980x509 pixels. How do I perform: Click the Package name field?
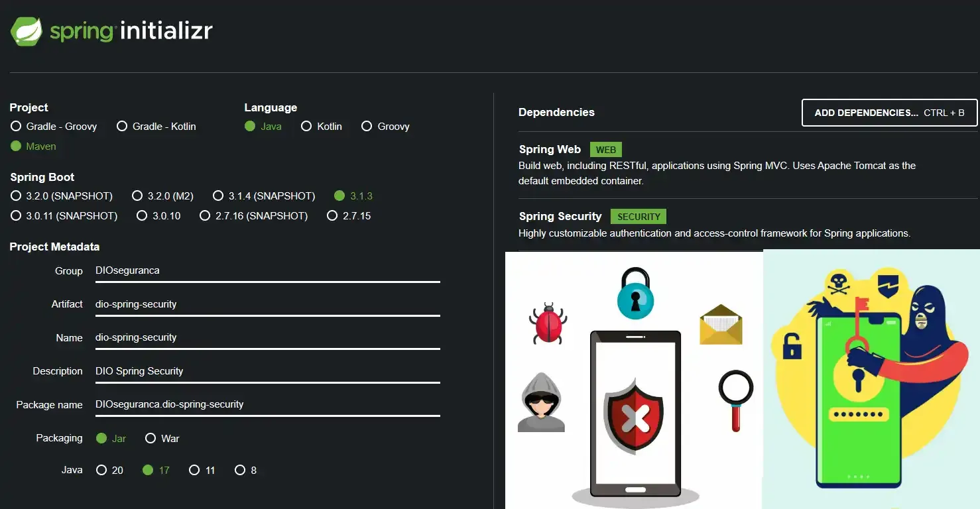click(267, 405)
